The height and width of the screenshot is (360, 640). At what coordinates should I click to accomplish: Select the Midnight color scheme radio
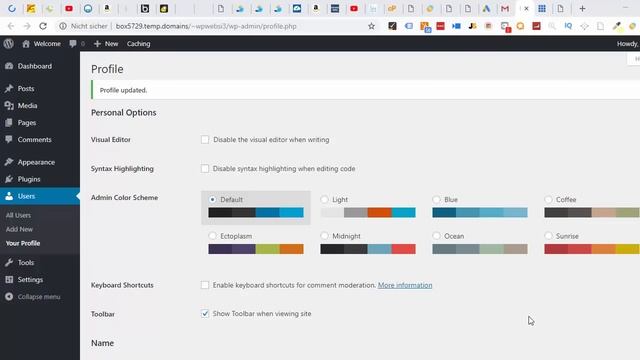(x=324, y=236)
